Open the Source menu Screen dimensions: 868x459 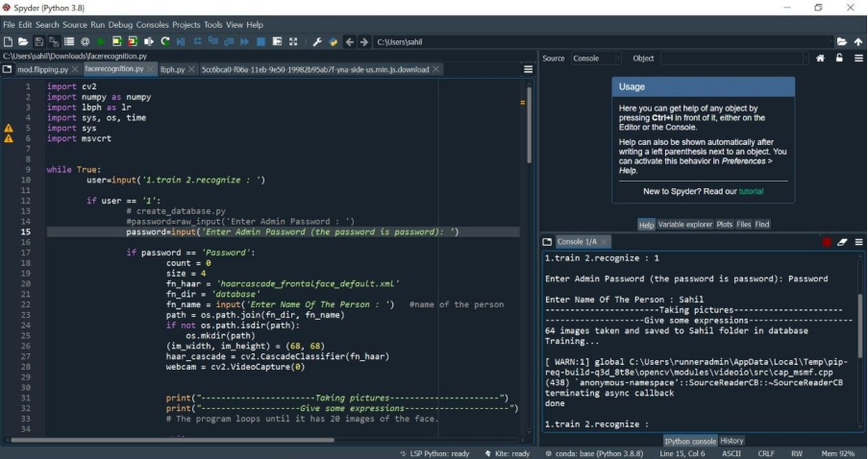tap(75, 25)
